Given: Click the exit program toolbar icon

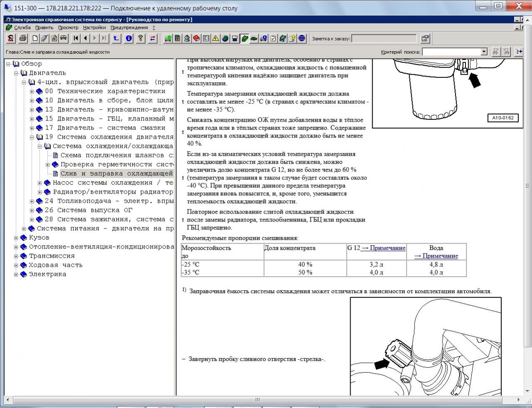Looking at the screenshot, I should [x=11, y=39].
